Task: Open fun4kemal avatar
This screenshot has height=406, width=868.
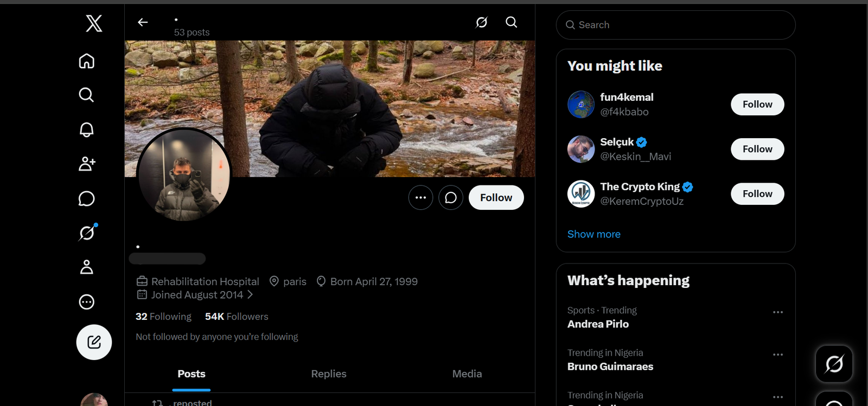Action: [x=581, y=105]
